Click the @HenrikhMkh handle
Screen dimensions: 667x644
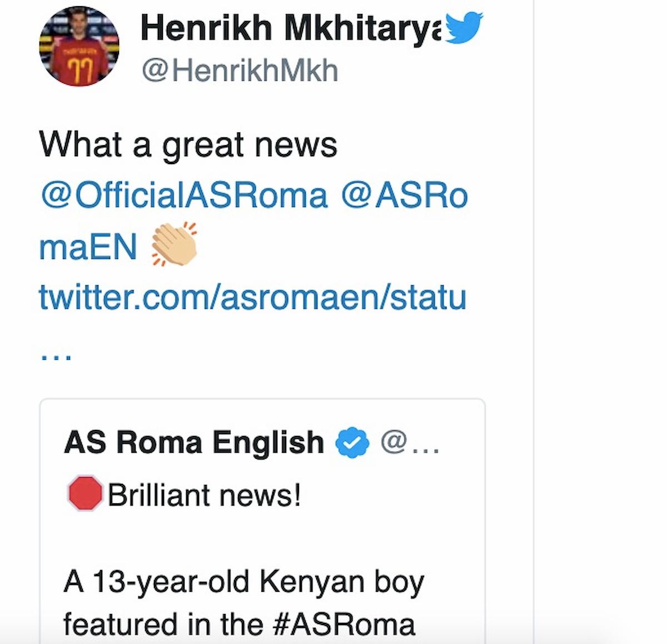[x=239, y=69]
